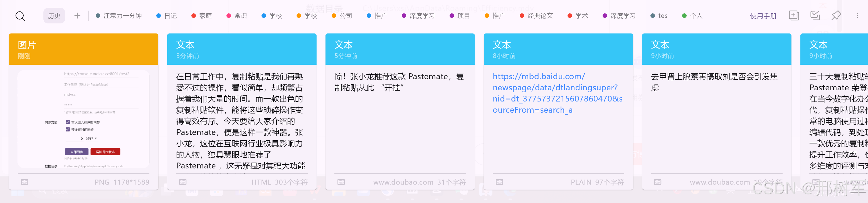Open the 个人 tag
This screenshot has height=203, width=868.
point(692,16)
